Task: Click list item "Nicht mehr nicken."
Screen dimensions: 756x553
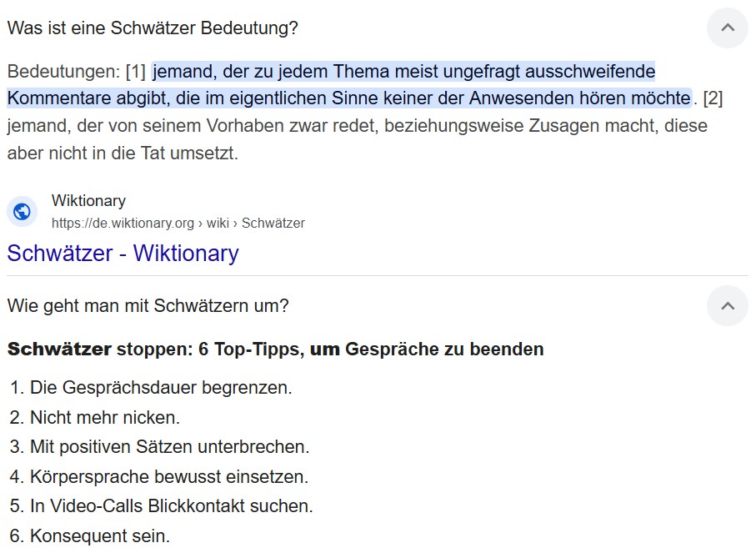Action: (x=105, y=417)
